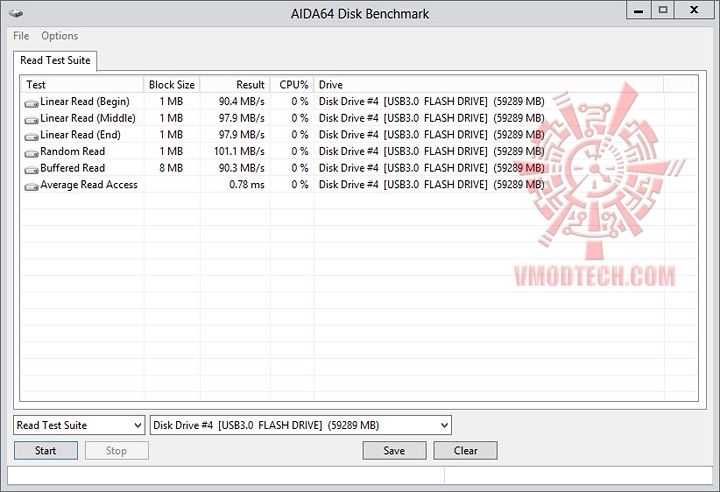Click the '0.78 ms' access time value
720x492 pixels.
(247, 184)
